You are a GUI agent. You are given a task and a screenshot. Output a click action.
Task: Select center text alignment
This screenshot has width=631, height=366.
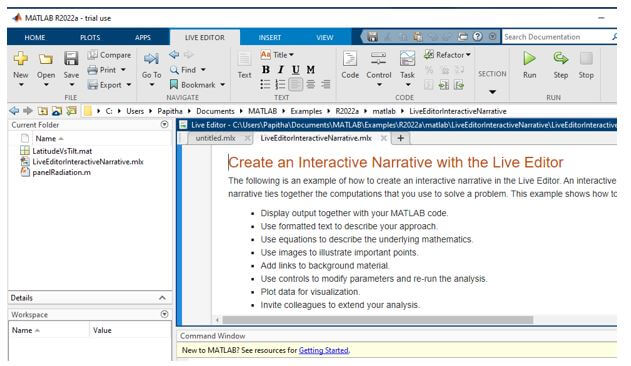coord(311,84)
